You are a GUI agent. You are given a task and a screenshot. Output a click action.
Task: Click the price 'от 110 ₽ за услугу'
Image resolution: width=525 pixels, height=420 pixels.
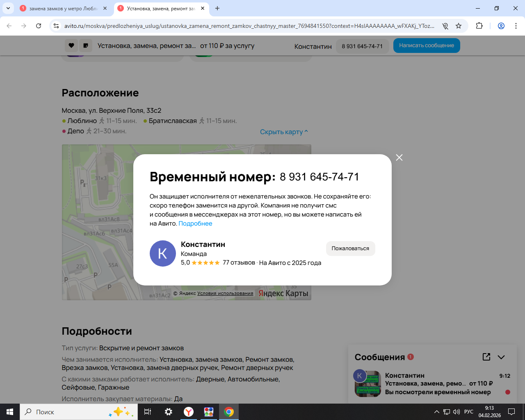(x=227, y=46)
